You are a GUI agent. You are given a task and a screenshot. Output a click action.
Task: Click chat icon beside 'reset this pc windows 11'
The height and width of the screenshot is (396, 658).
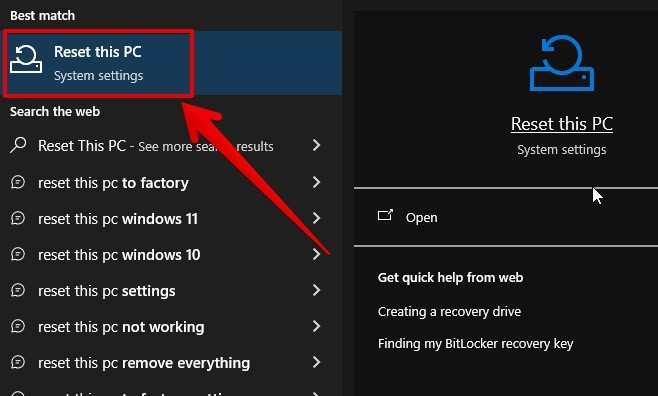click(x=18, y=218)
